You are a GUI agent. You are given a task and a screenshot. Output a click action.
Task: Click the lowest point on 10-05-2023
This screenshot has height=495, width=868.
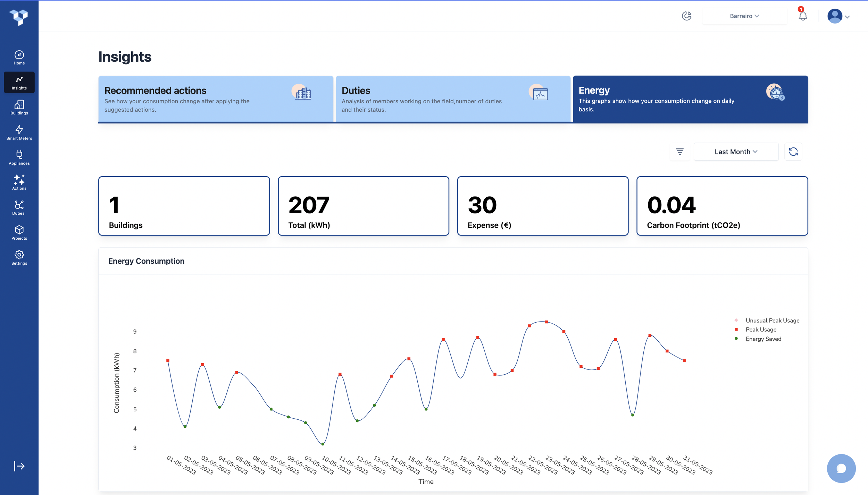tap(323, 444)
